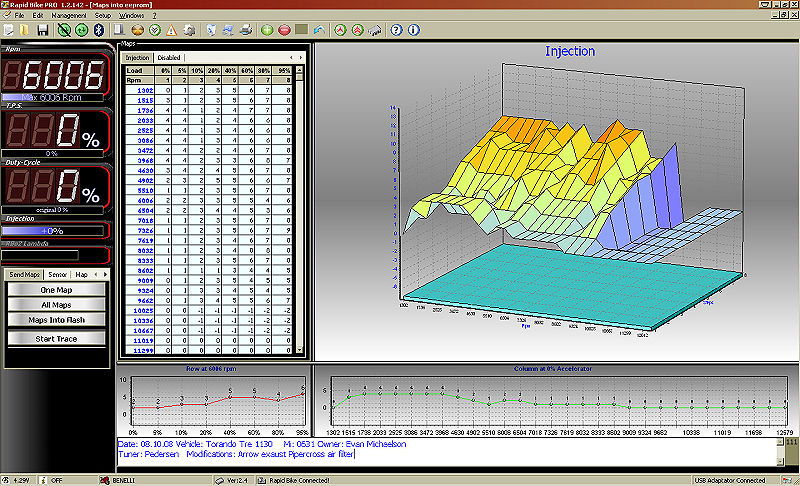Click the green plus increase icon
800x486 pixels.
pos(267,31)
